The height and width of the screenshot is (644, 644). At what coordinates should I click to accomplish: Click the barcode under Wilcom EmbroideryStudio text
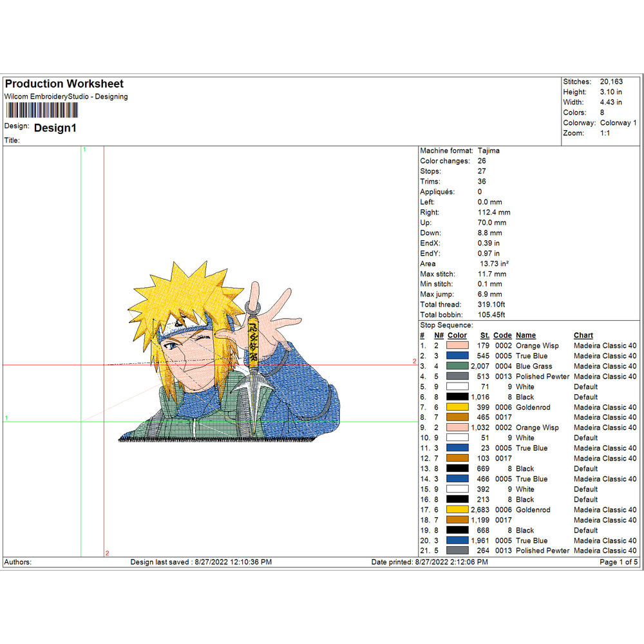(42, 111)
